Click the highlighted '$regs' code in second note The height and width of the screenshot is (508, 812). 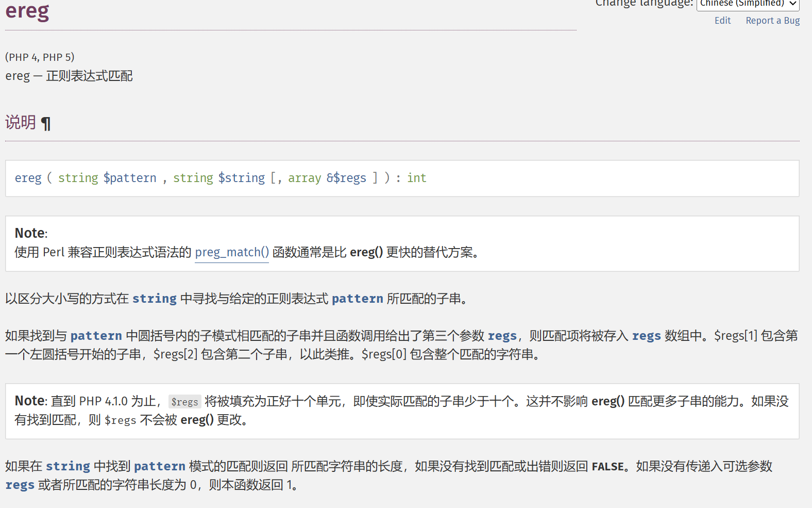coord(184,402)
